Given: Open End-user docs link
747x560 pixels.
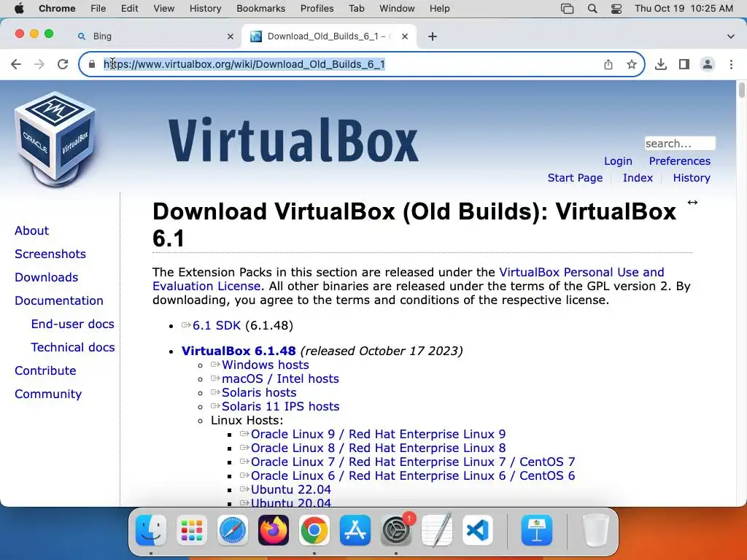Looking at the screenshot, I should (72, 324).
